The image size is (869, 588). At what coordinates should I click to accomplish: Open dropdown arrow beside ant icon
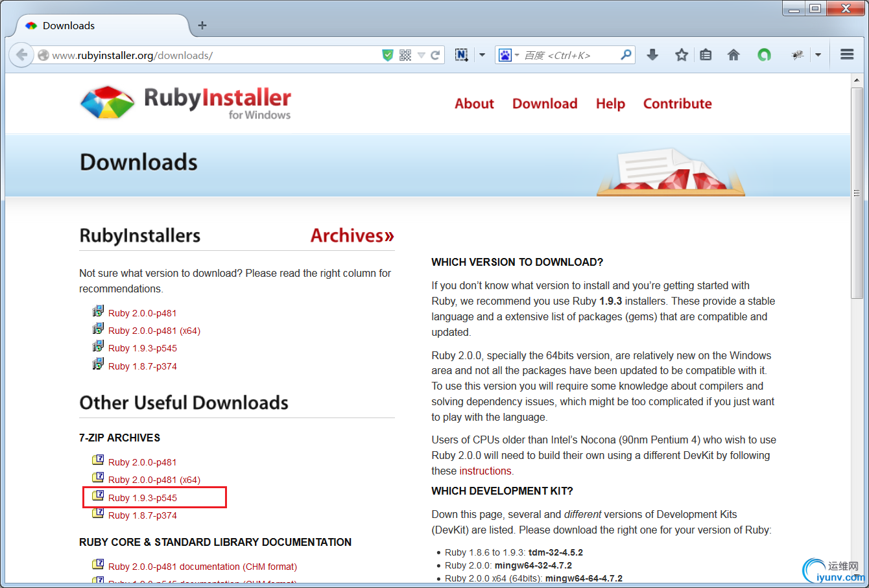point(818,55)
